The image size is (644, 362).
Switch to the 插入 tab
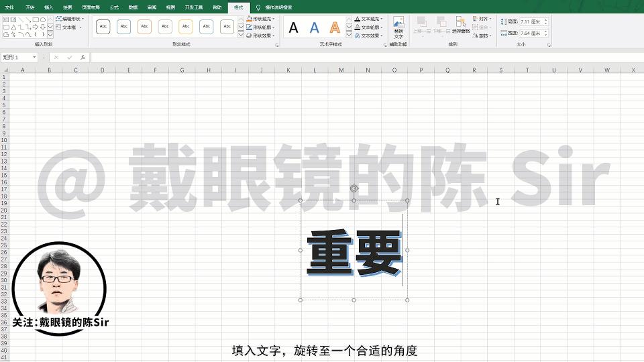click(x=48, y=7)
